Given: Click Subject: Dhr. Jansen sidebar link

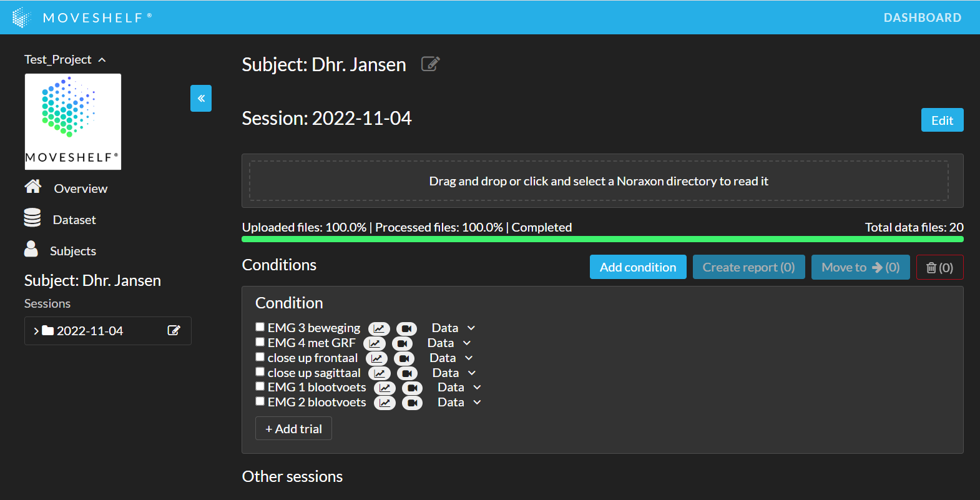Looking at the screenshot, I should point(92,280).
